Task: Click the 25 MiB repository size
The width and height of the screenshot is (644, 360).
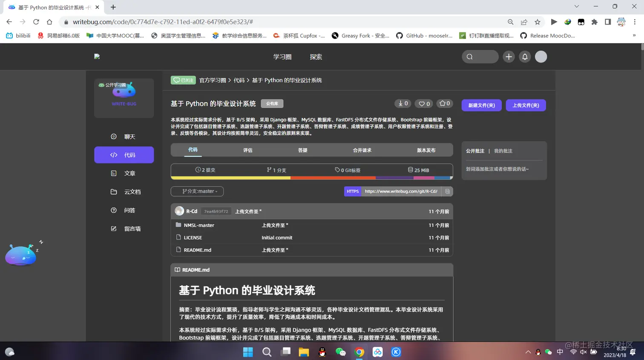Action: point(418,170)
